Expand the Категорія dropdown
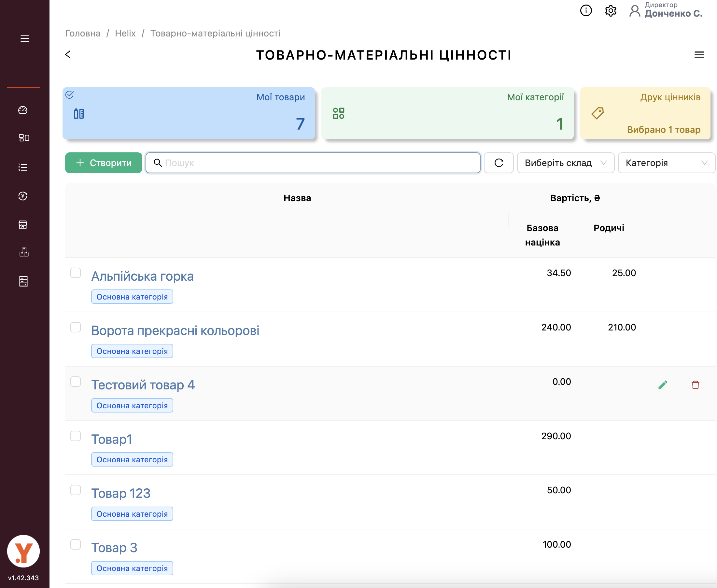 point(666,163)
